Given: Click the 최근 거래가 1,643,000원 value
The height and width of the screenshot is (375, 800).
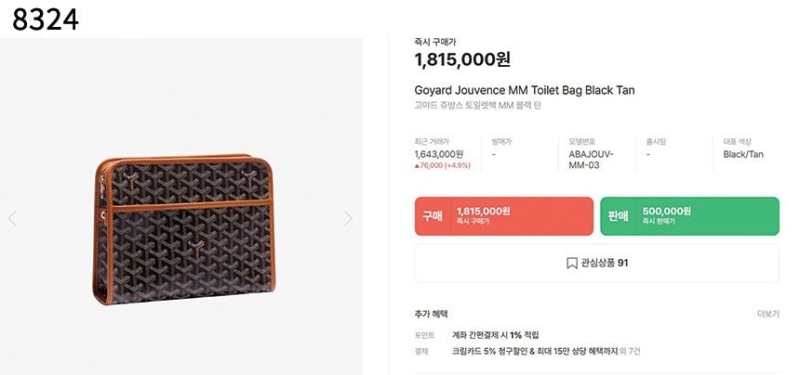Looking at the screenshot, I should [x=439, y=154].
